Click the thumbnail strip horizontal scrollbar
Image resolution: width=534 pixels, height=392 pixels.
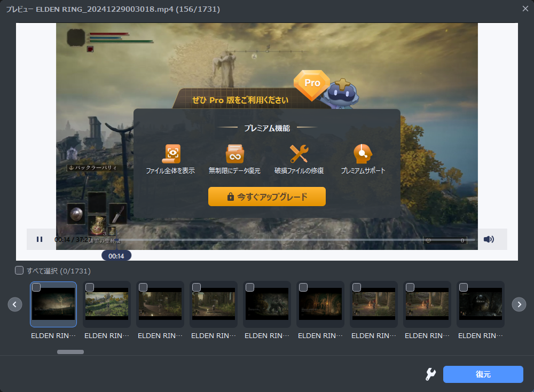click(x=70, y=352)
